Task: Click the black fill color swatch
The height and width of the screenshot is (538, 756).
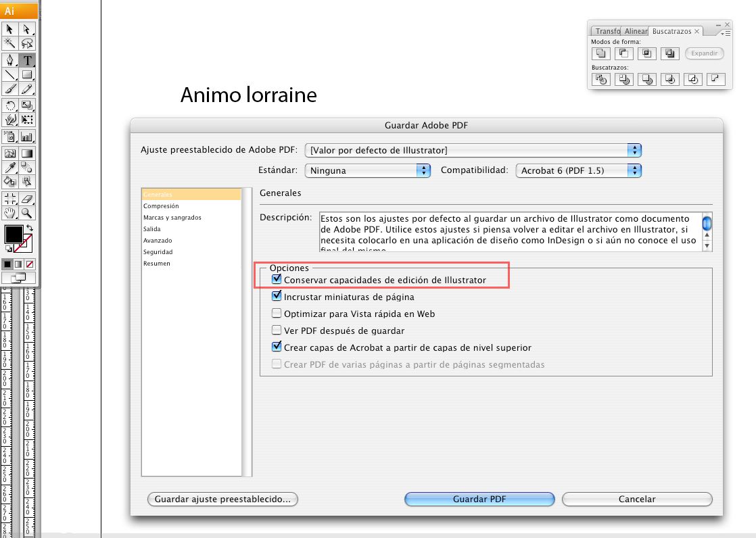Action: pyautogui.click(x=14, y=235)
